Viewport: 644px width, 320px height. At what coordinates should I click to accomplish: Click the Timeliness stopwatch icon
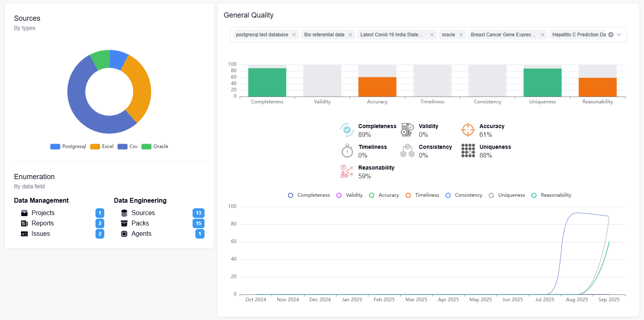tap(347, 151)
